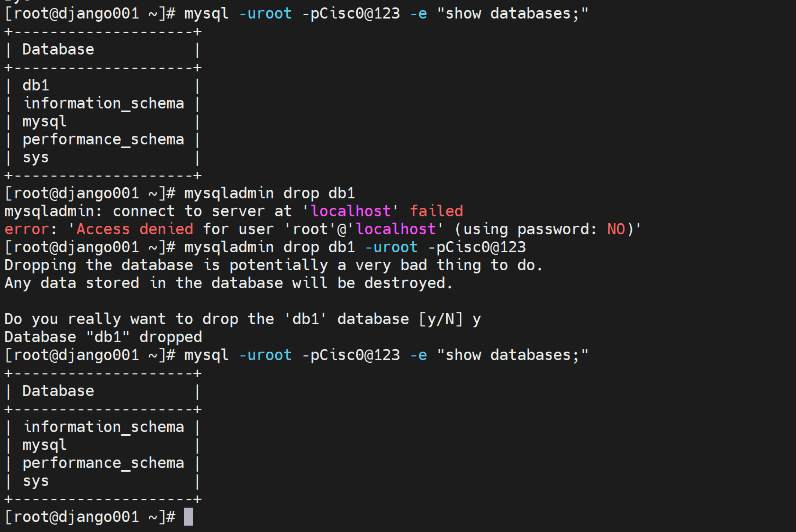
Task: Click "mysql" row in the first database table
Action: [x=44, y=121]
